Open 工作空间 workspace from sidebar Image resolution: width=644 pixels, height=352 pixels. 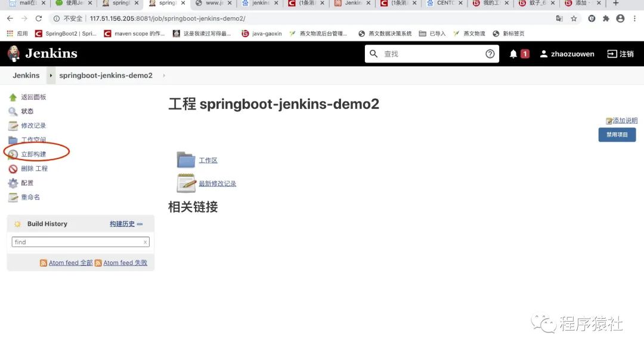[33, 139]
